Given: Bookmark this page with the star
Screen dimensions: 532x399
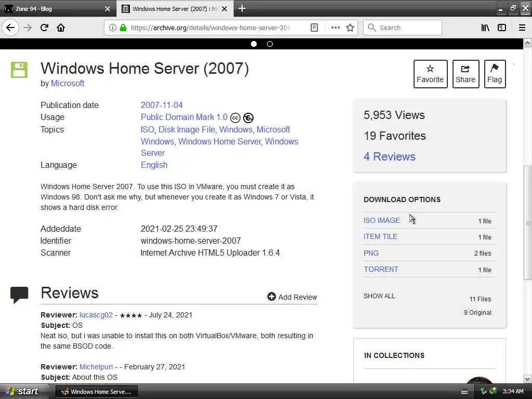Looking at the screenshot, I should tap(350, 28).
